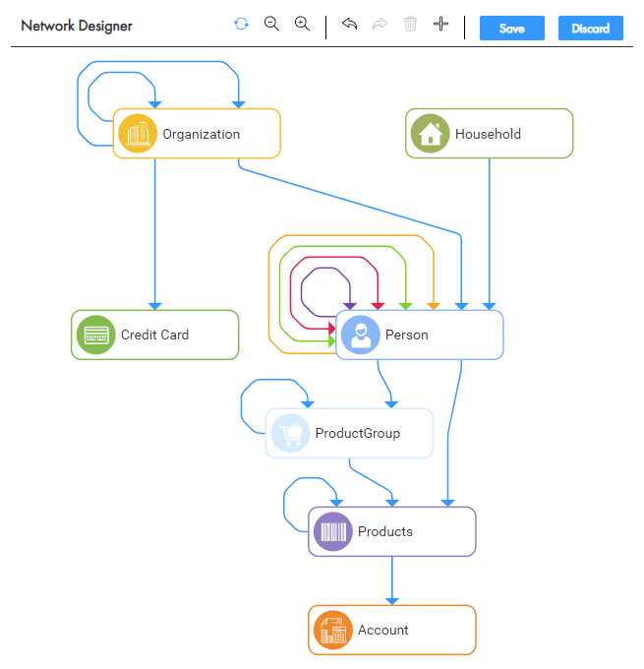Select the ProductGroup node label

point(358,434)
